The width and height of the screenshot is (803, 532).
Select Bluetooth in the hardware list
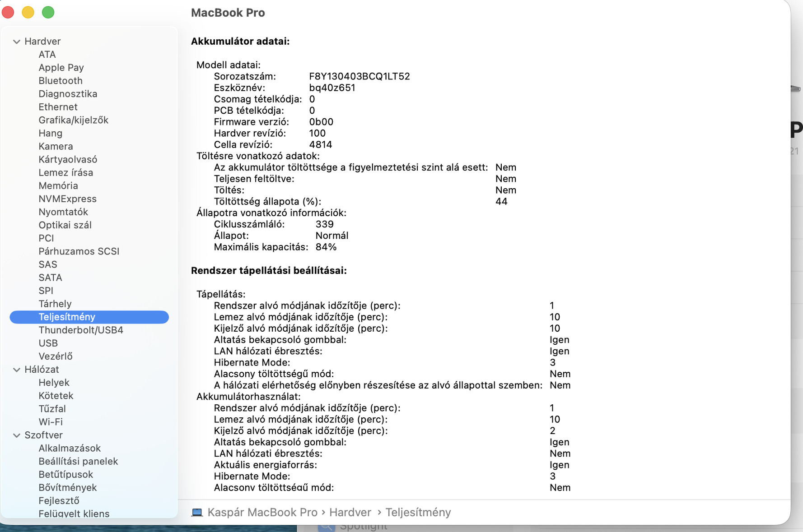click(x=61, y=81)
